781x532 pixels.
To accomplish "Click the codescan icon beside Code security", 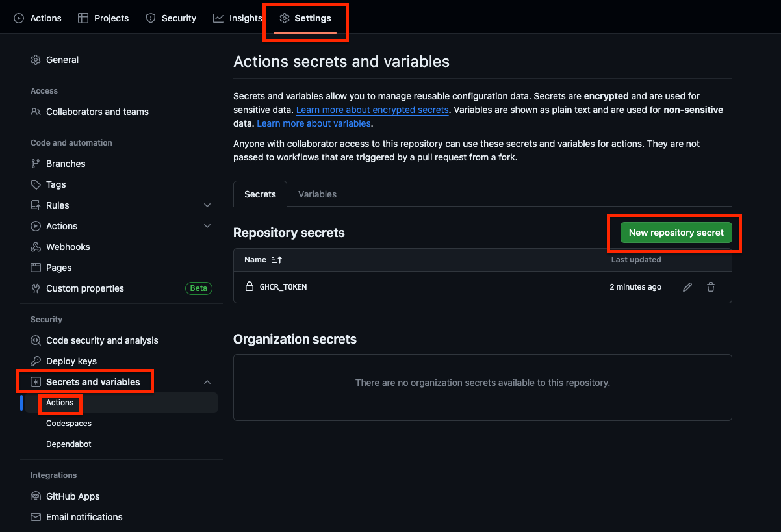I will [x=36, y=340].
